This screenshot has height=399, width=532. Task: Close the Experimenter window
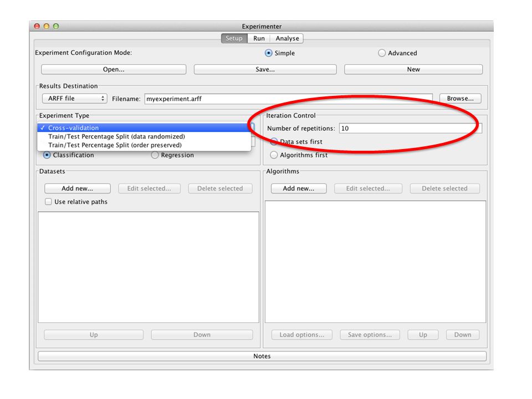click(x=37, y=26)
